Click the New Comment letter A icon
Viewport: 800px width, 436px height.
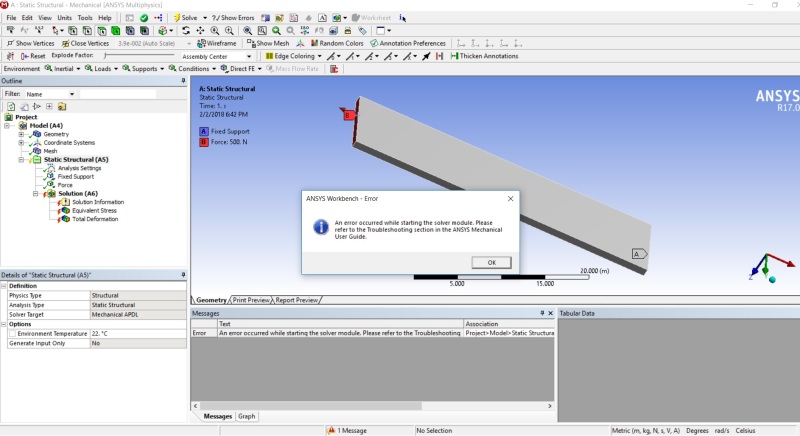pyautogui.click(x=322, y=18)
